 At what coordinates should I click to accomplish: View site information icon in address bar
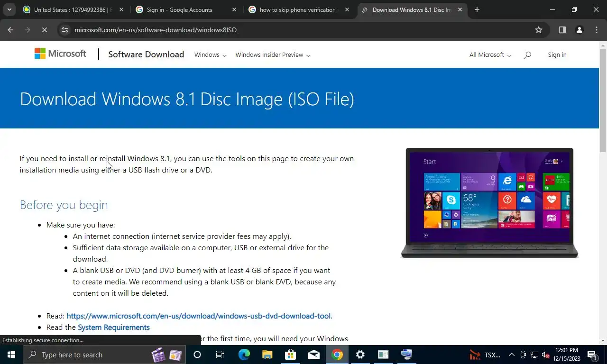(x=65, y=30)
